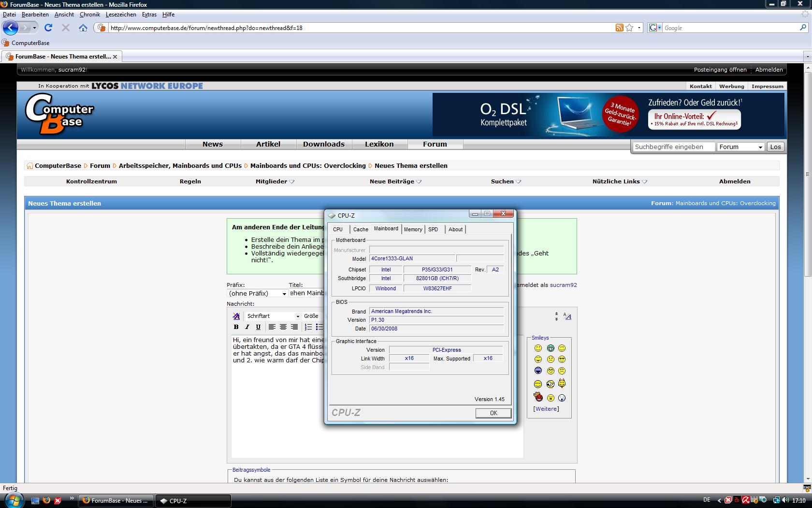Click OK in the CPU-Z window
Image resolution: width=812 pixels, height=508 pixels.
(493, 413)
